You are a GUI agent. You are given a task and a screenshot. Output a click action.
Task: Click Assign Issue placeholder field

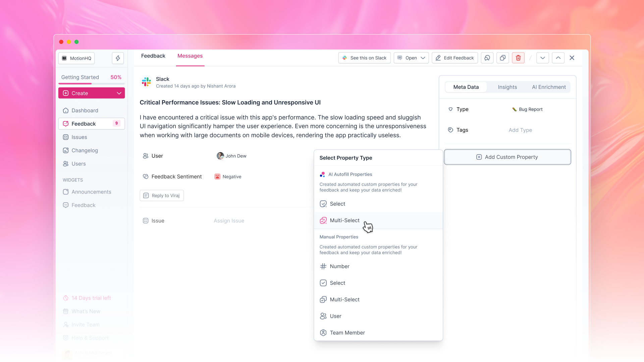pyautogui.click(x=229, y=221)
